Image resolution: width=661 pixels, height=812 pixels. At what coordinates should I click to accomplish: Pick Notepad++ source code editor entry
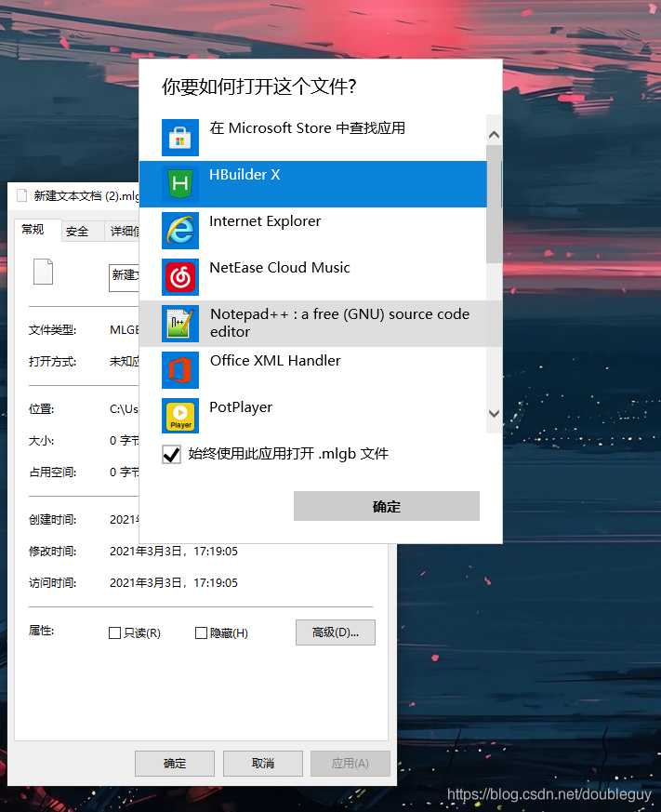tap(312, 324)
